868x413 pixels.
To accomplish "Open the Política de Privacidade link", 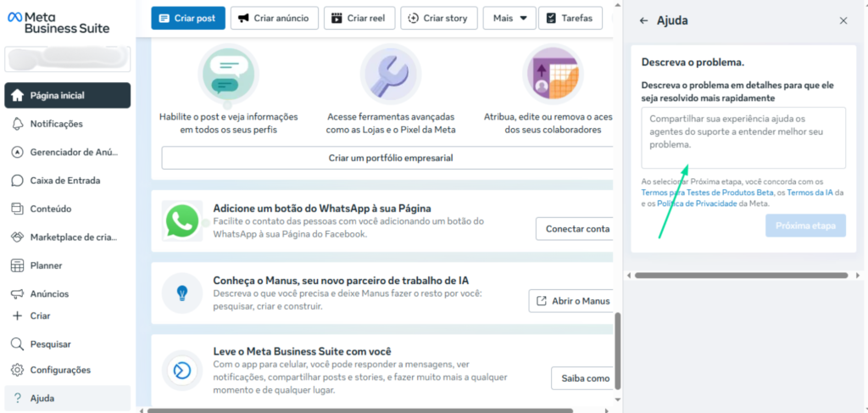I will 697,204.
